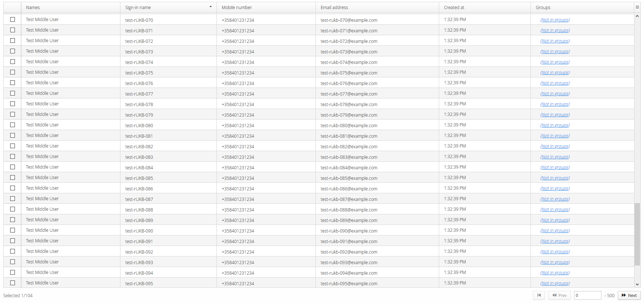Go to first page of results
644x303 pixels.
pyautogui.click(x=539, y=295)
